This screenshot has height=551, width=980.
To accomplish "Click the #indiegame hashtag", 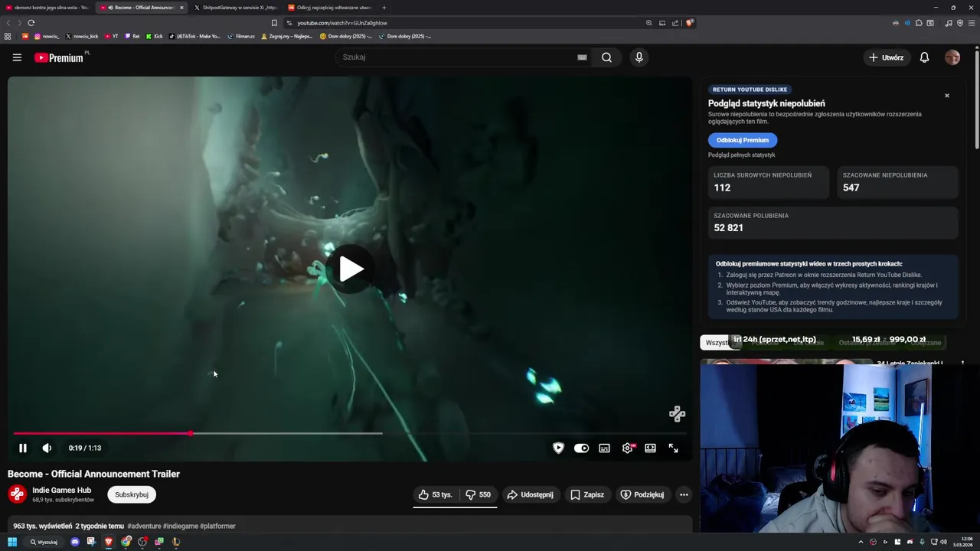I will click(181, 526).
